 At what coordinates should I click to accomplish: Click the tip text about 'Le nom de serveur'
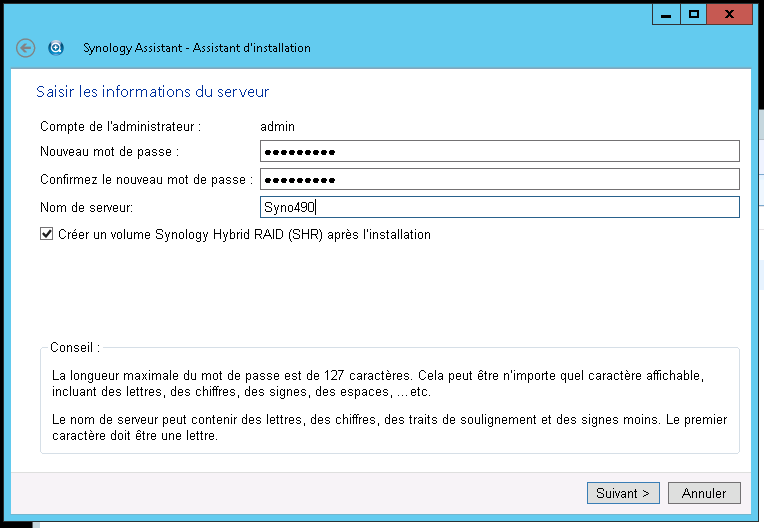[390, 427]
